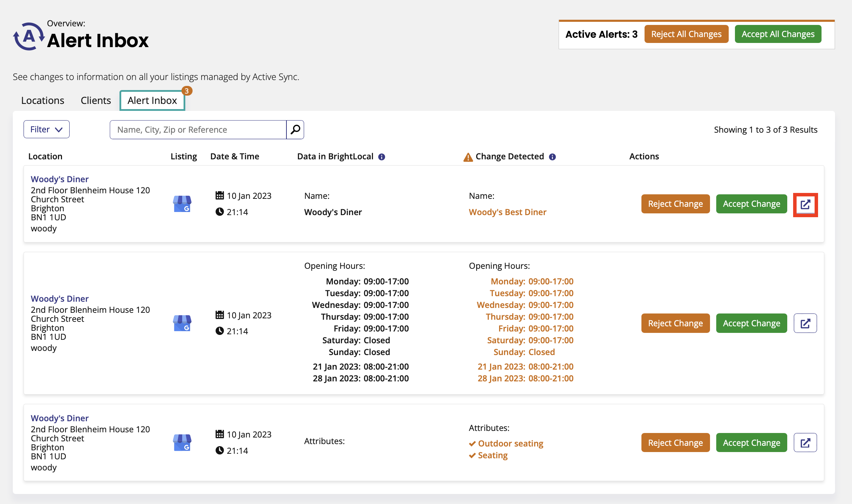
Task: Click the Change Detected warning triangle icon
Action: pos(468,157)
